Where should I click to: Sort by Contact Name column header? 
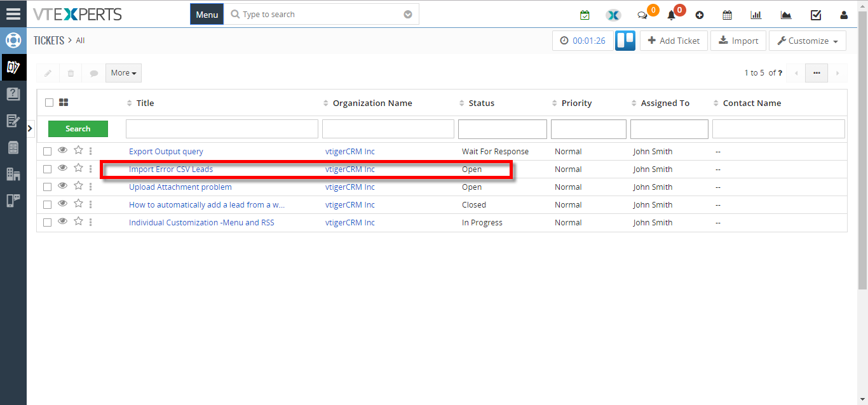coord(752,103)
